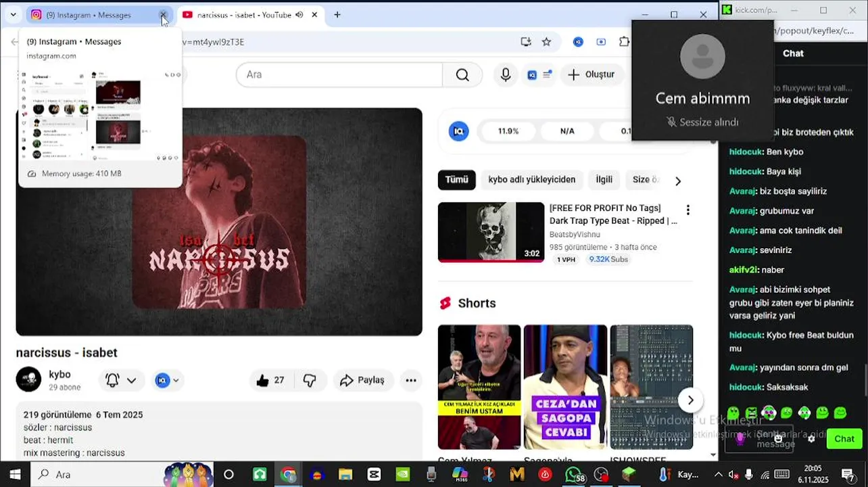This screenshot has height=487, width=868.
Task: Open Microsoft 365 from the taskbar
Action: [x=460, y=475]
